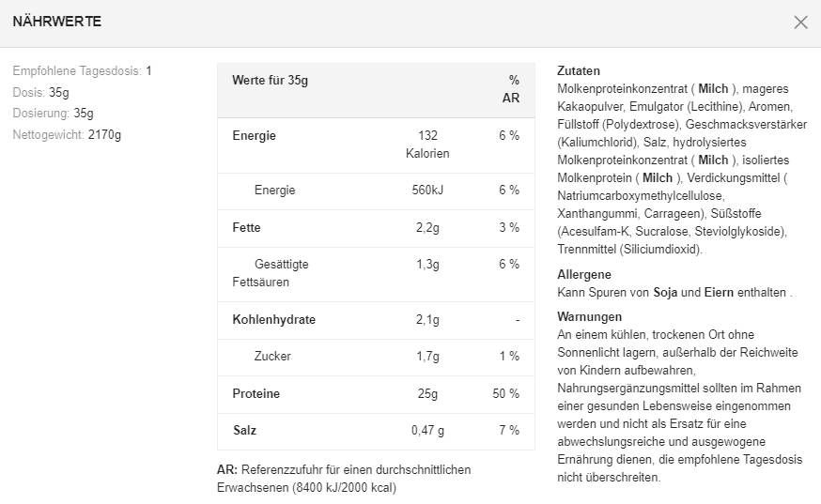This screenshot has width=821, height=504.
Task: Click the AR reference footnote text
Action: (344, 479)
